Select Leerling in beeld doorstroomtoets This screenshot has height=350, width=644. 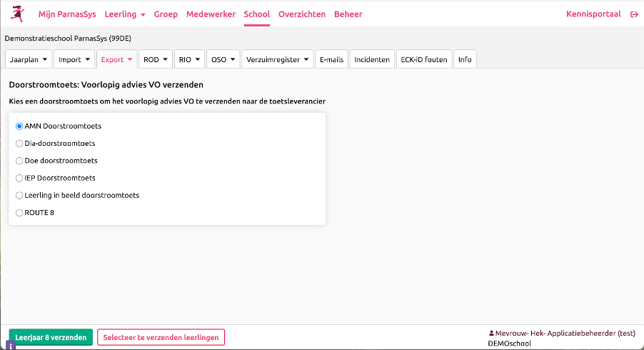point(19,195)
